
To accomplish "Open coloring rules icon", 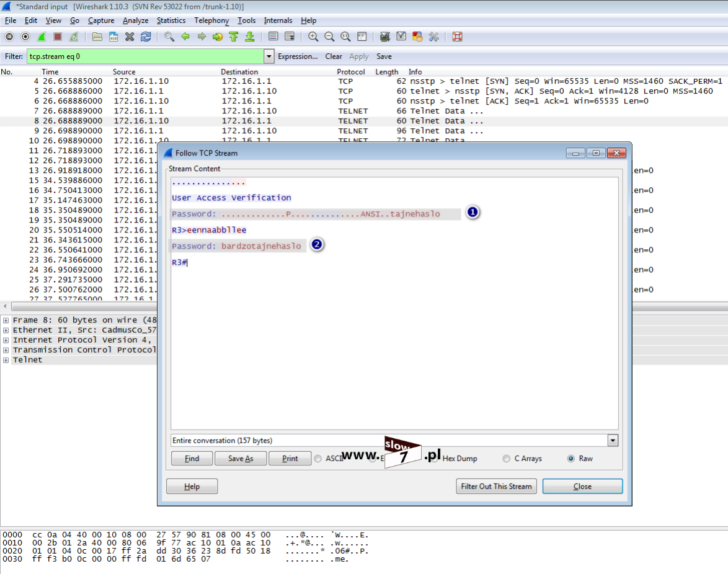I will (x=417, y=37).
